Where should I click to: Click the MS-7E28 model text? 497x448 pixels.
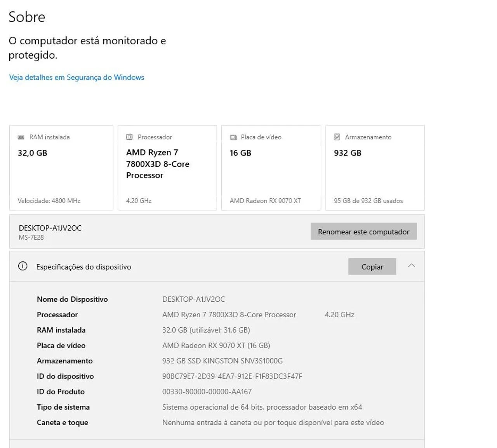click(31, 237)
